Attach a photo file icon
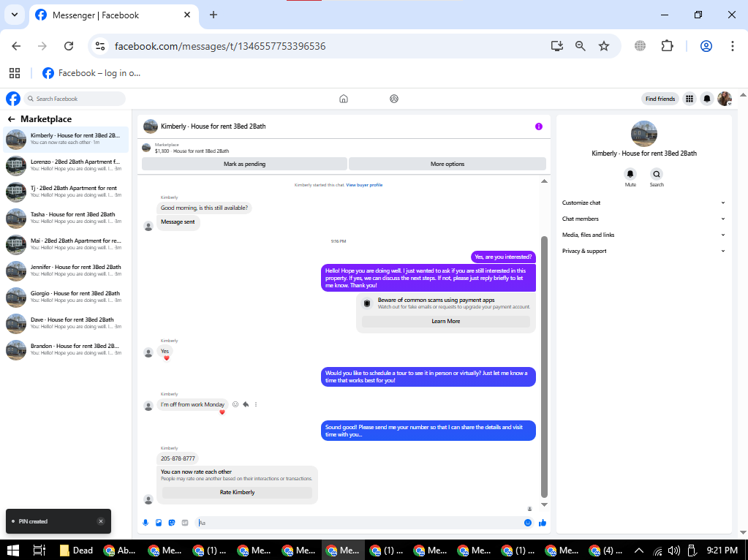The image size is (748, 560). [x=159, y=523]
